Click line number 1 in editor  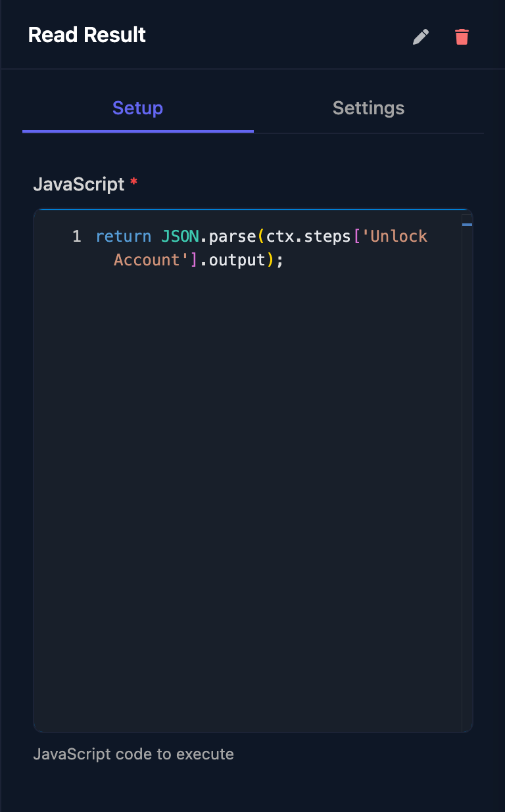77,237
